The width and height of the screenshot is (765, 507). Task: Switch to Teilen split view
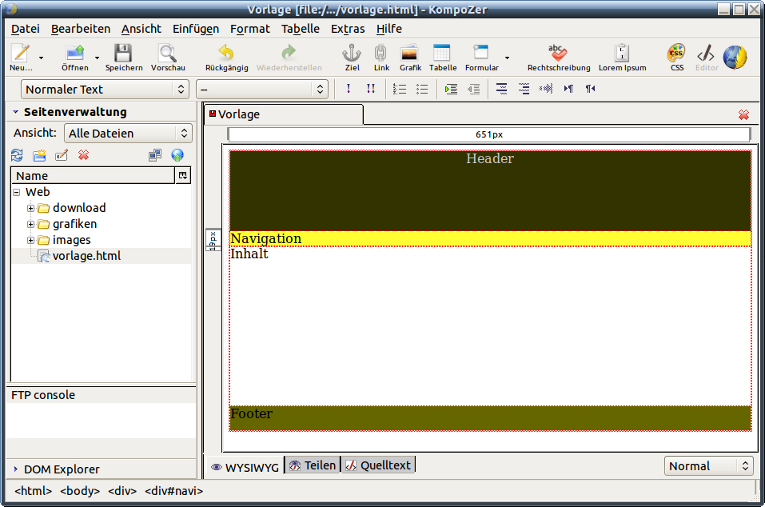(x=312, y=466)
